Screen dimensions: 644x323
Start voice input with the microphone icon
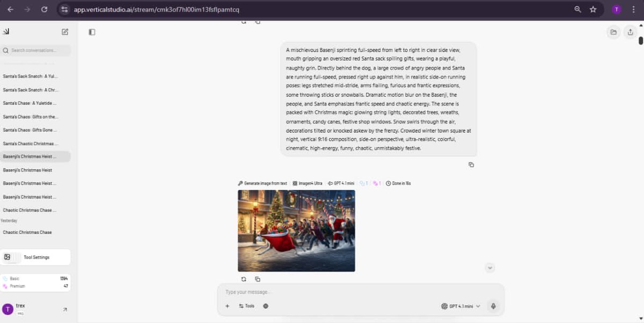click(x=493, y=306)
